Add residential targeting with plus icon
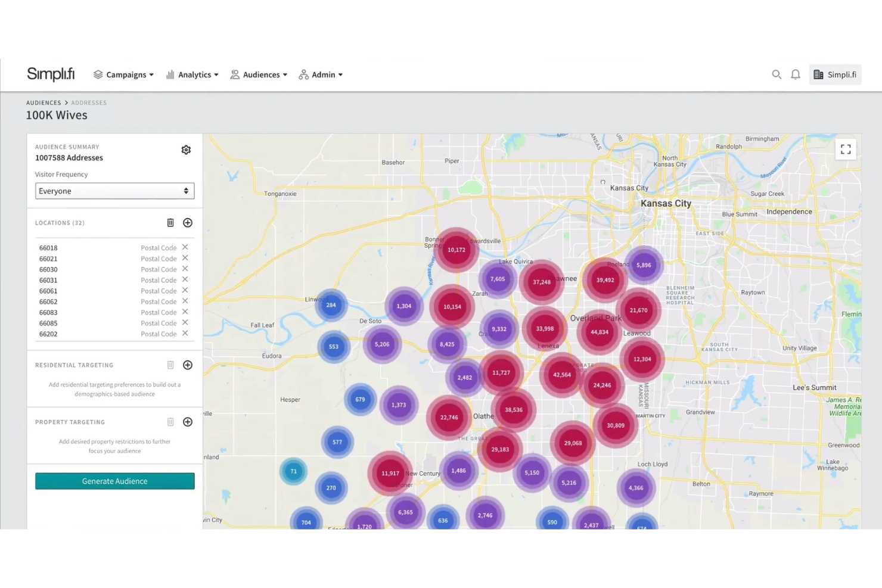This screenshot has width=882, height=588. pos(188,365)
